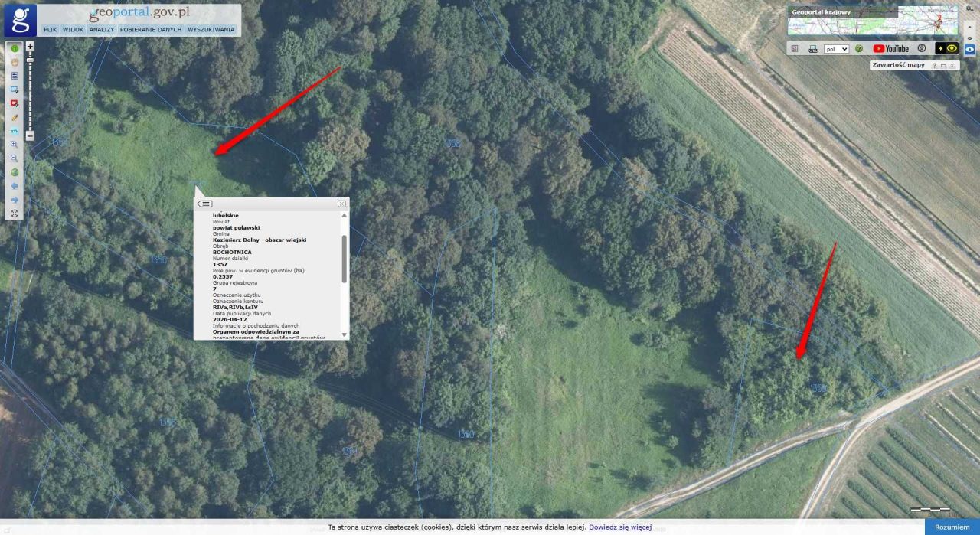Open the ANALIZY menu
Viewport: 980px width, 535px height.
click(x=101, y=29)
